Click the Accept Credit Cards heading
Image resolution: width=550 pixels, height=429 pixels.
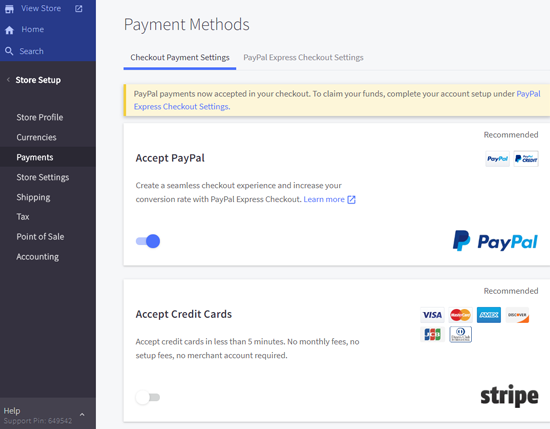pos(183,314)
